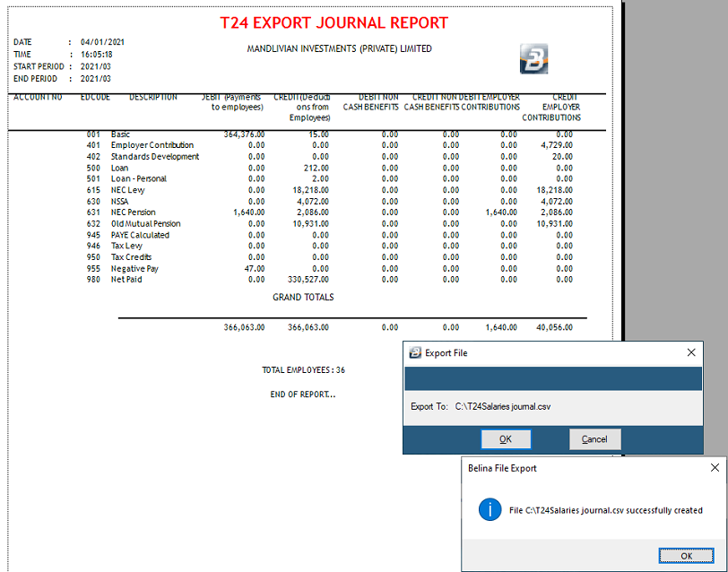
Task: Click the EDCODE column header
Action: pyautogui.click(x=95, y=98)
